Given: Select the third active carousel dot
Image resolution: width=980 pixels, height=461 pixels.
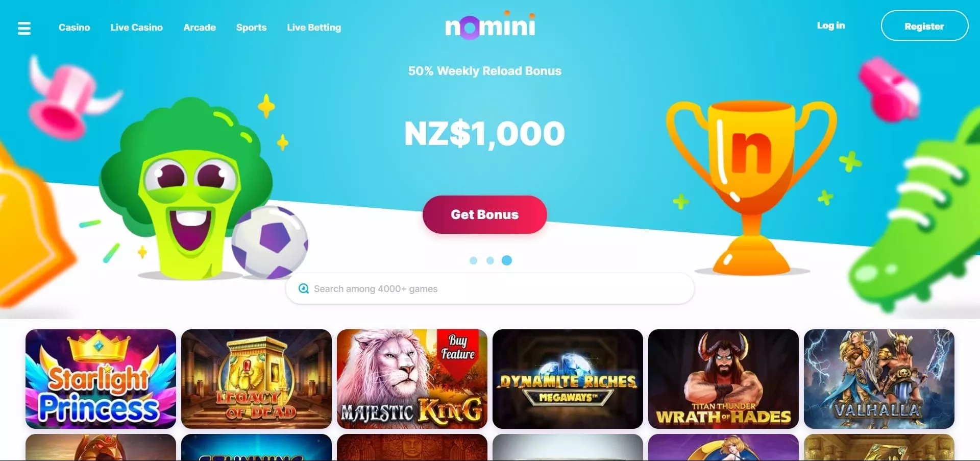Looking at the screenshot, I should (507, 260).
